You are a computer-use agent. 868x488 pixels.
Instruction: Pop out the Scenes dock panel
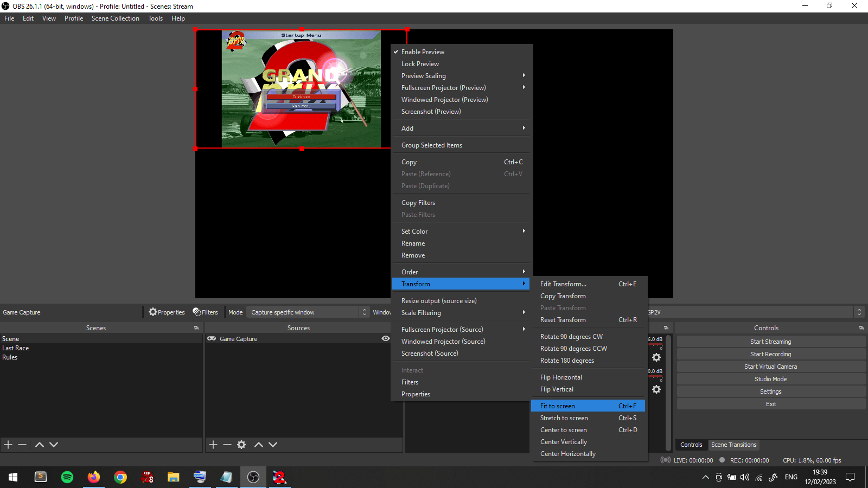coord(196,328)
